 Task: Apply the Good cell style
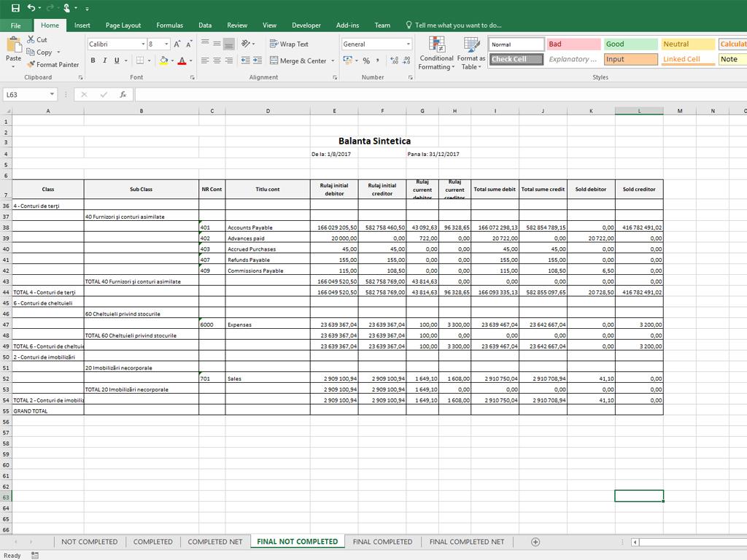pos(631,44)
